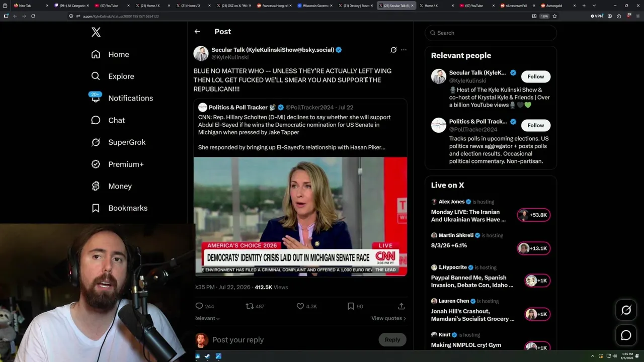Screen dimensions: 644x362
Task: Open the browser account profile icon
Action: pos(610,16)
